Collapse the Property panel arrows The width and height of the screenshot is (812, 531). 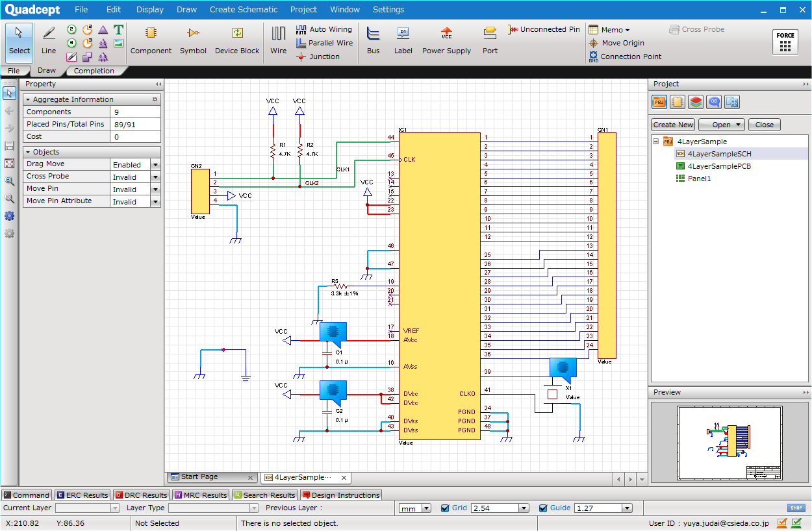pos(158,84)
